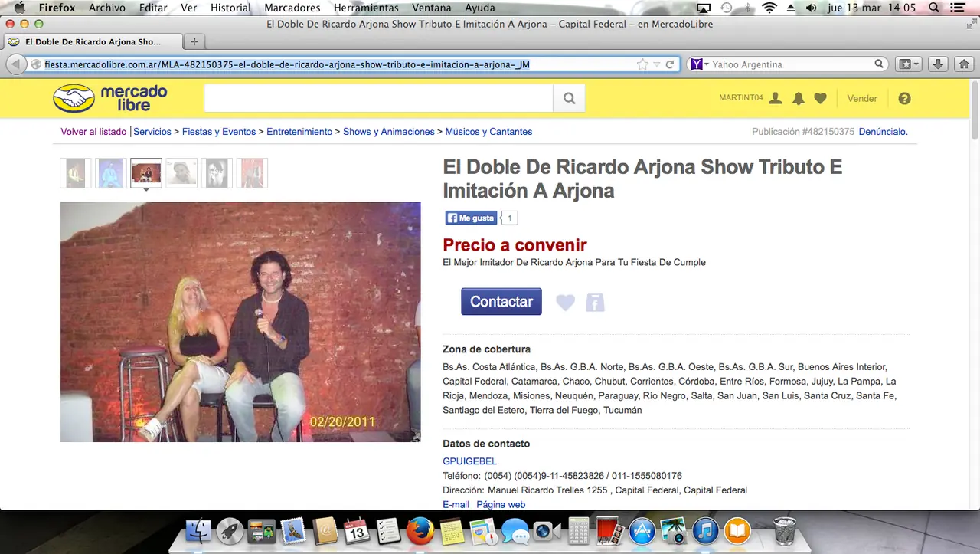Open a new browser tab with plus
This screenshot has width=980, height=554.
click(194, 41)
